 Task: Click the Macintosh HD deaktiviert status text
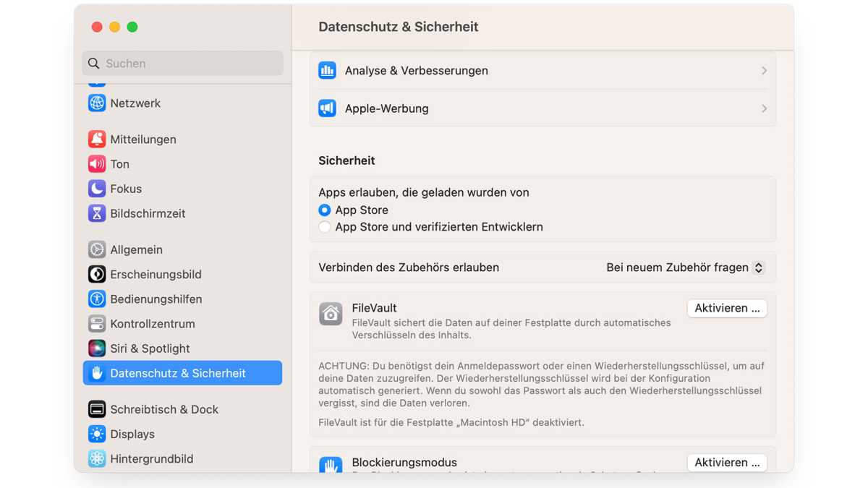(x=451, y=422)
